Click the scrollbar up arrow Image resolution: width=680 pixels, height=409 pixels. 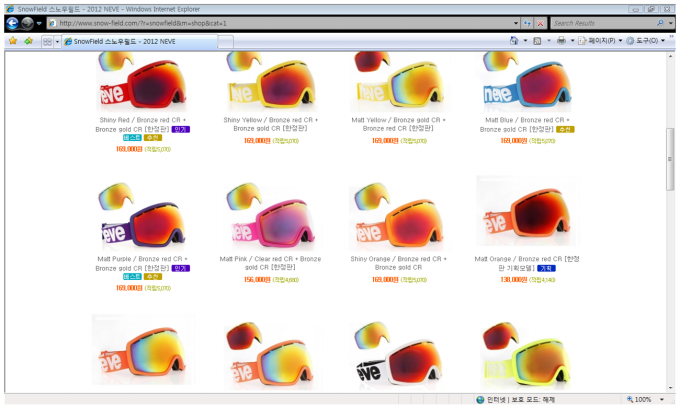(x=671, y=56)
